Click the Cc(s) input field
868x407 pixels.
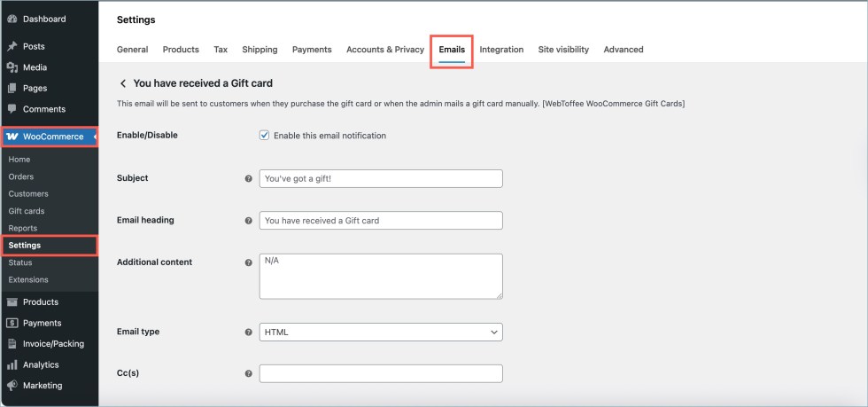[381, 373]
